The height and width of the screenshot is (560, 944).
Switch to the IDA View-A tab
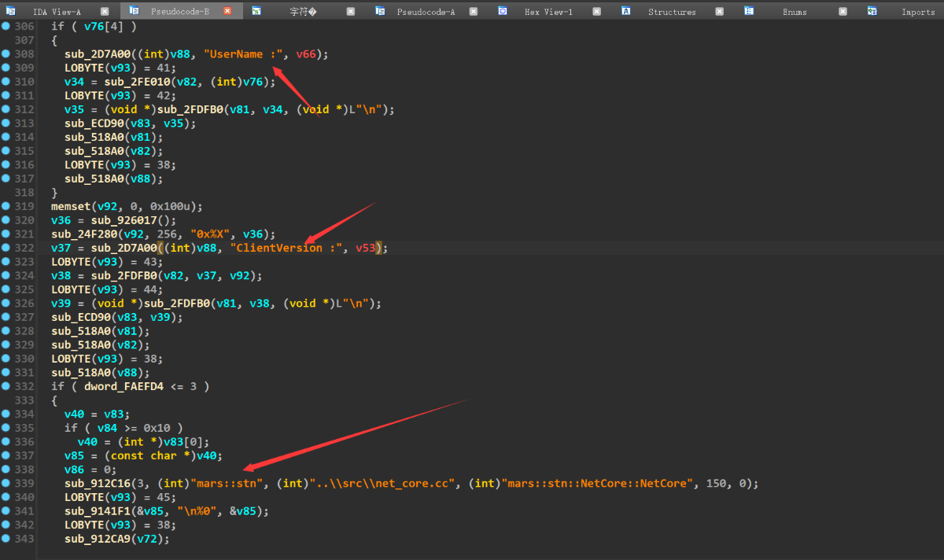[57, 12]
